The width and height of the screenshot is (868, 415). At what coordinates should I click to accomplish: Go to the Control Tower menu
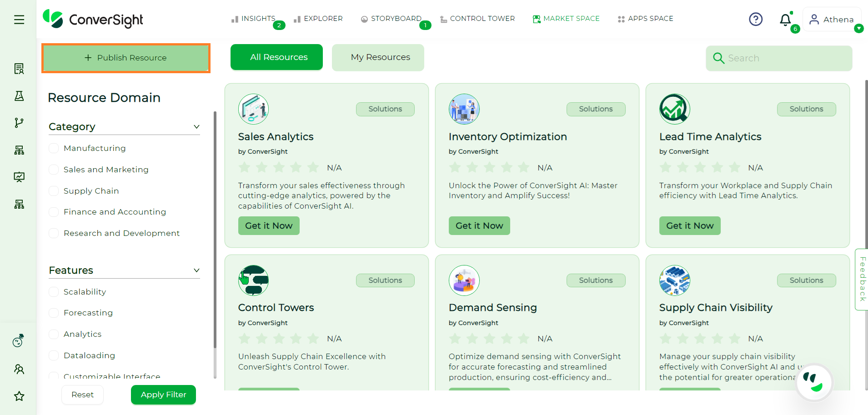[x=477, y=19]
